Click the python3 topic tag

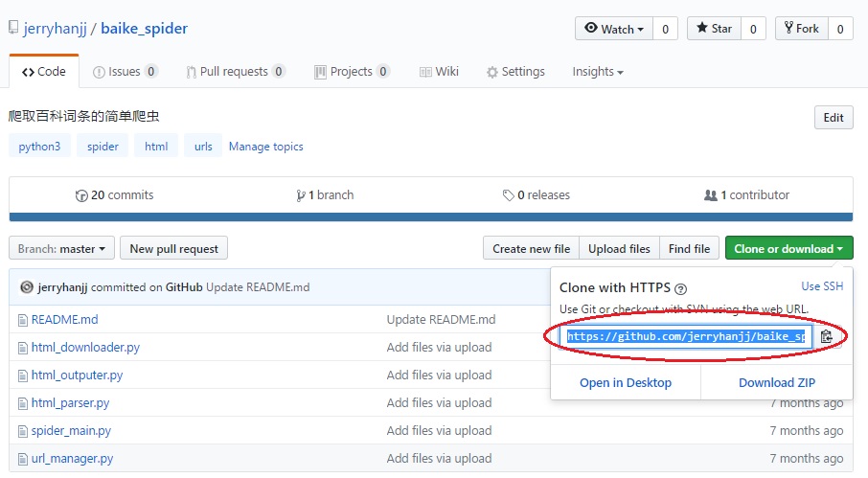tap(39, 147)
